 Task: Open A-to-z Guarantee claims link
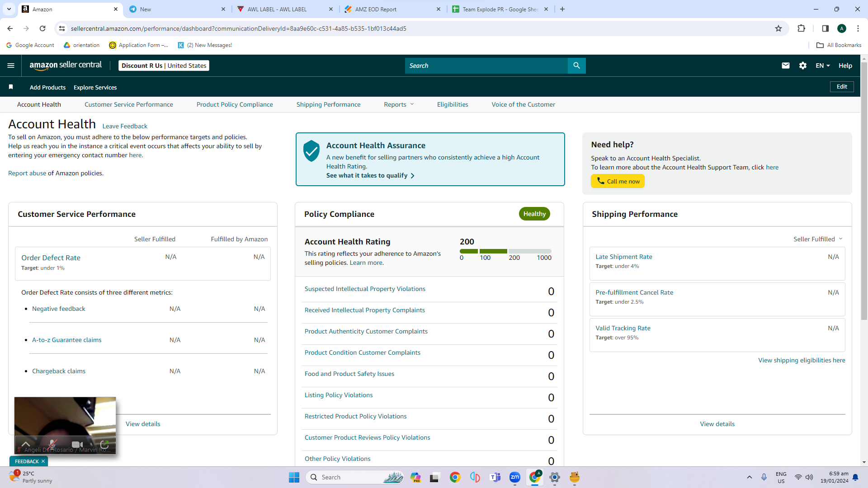point(67,340)
